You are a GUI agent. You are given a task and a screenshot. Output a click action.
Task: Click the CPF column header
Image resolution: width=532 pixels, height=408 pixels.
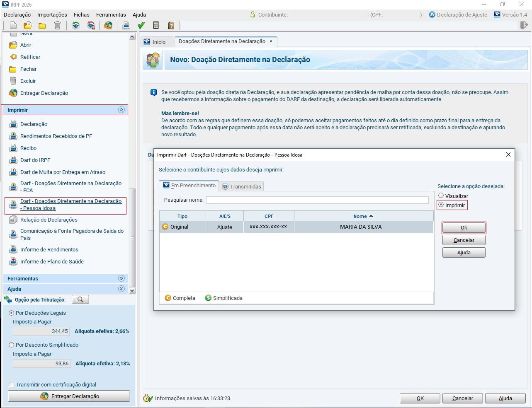[269, 216]
